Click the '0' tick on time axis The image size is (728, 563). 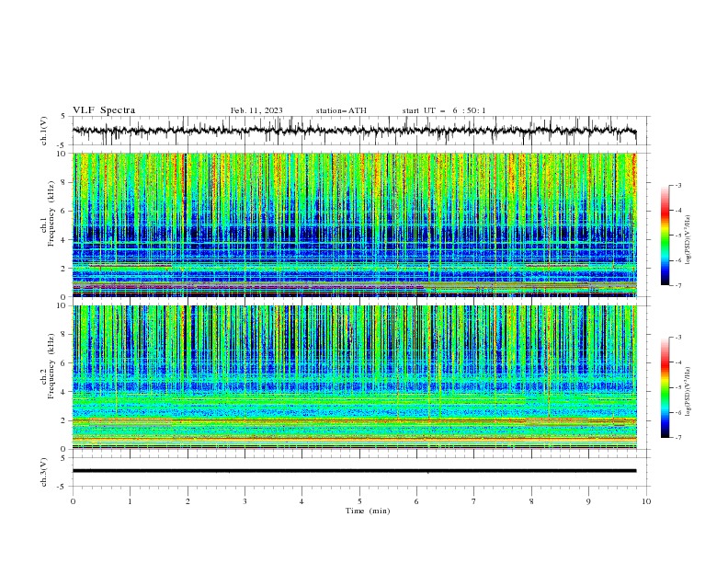[73, 501]
